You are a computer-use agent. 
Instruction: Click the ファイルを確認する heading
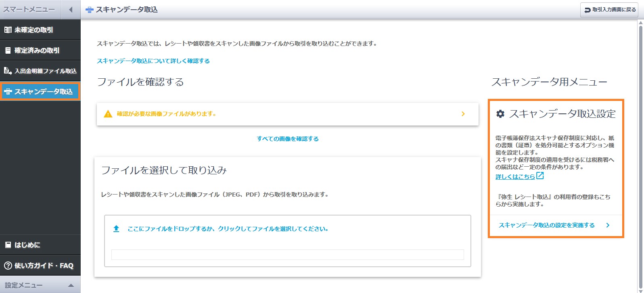pyautogui.click(x=140, y=82)
